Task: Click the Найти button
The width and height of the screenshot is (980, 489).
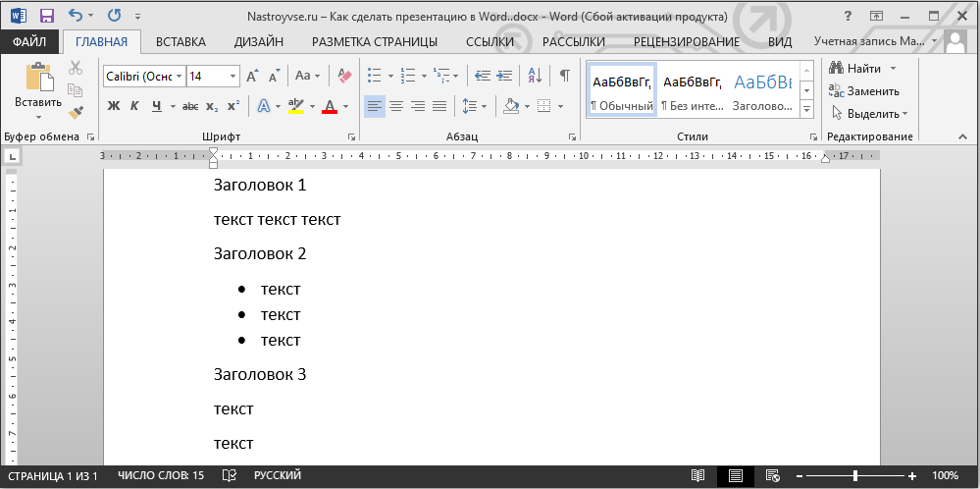Action: click(x=856, y=68)
